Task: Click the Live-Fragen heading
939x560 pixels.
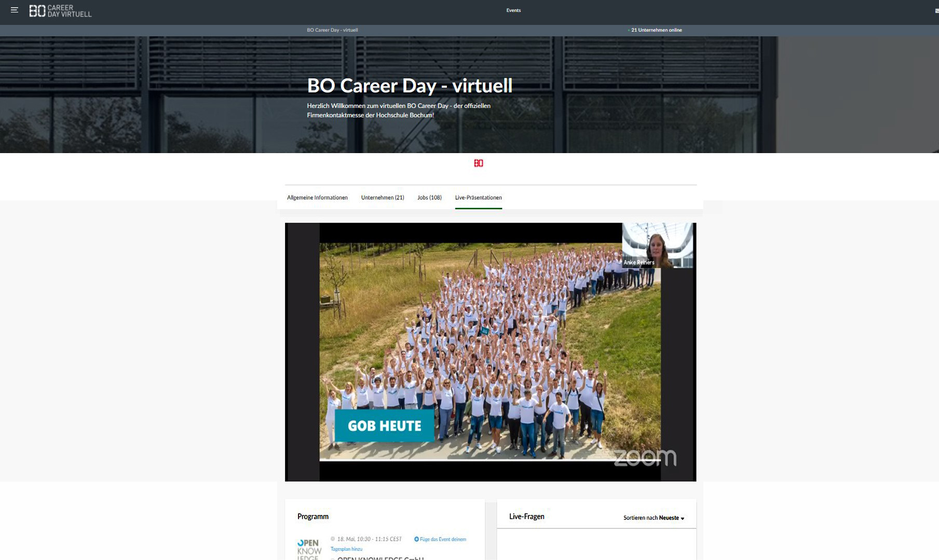Action: [527, 516]
